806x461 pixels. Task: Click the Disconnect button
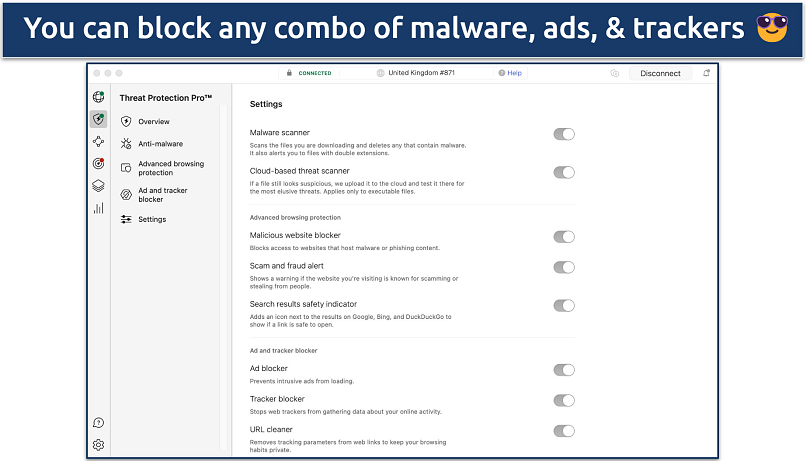(661, 73)
